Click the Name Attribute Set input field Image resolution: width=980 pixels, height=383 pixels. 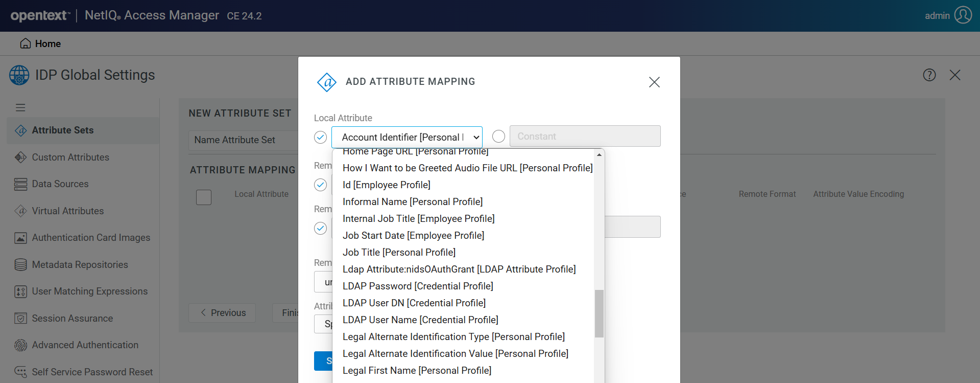pyautogui.click(x=243, y=140)
